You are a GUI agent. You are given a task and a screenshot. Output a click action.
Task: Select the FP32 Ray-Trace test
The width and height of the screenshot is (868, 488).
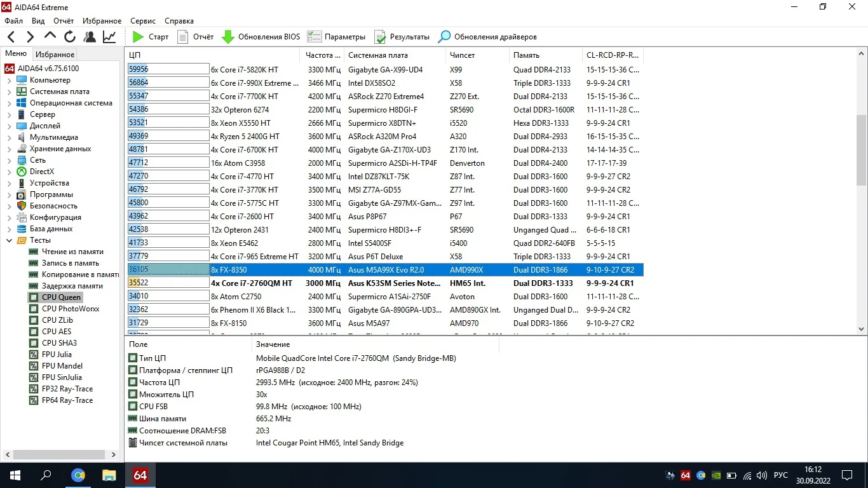pos(67,389)
